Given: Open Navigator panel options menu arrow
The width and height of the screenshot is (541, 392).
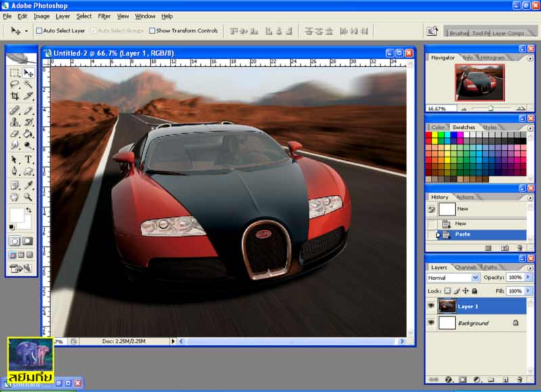Looking at the screenshot, I should pyautogui.click(x=530, y=58).
